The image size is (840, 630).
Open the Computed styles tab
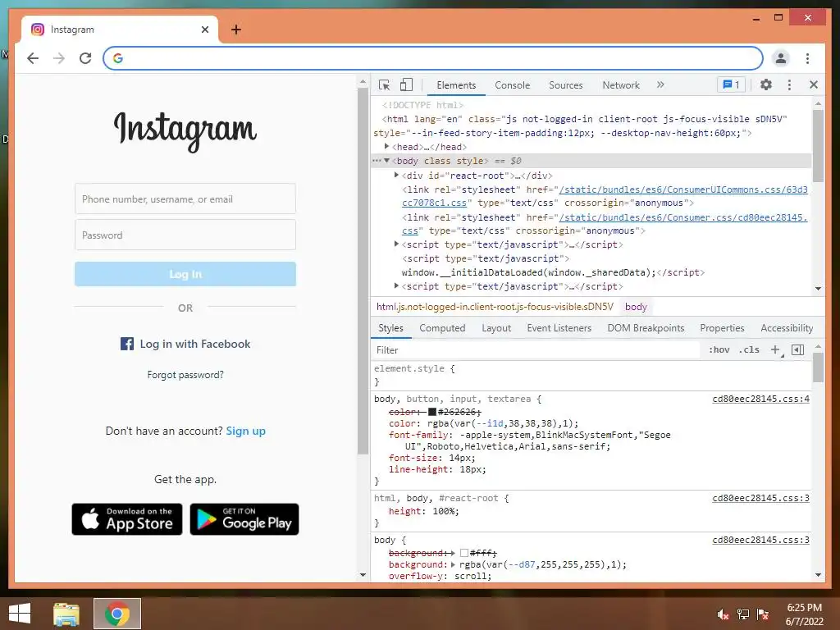pyautogui.click(x=442, y=328)
